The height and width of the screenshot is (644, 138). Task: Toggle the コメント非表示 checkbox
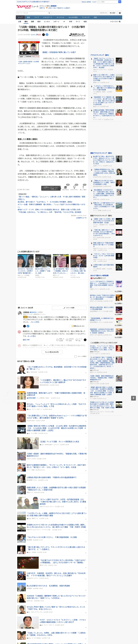75,356
